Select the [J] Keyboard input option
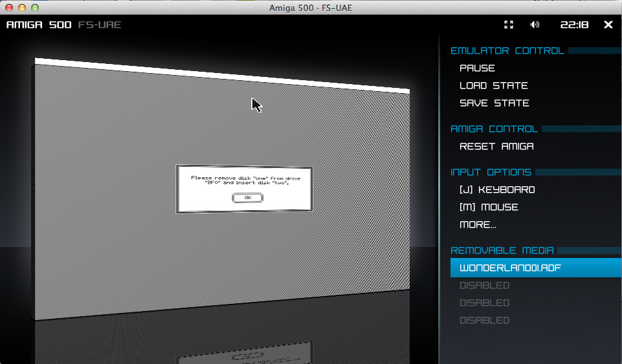Image resolution: width=622 pixels, height=364 pixels. (x=497, y=189)
